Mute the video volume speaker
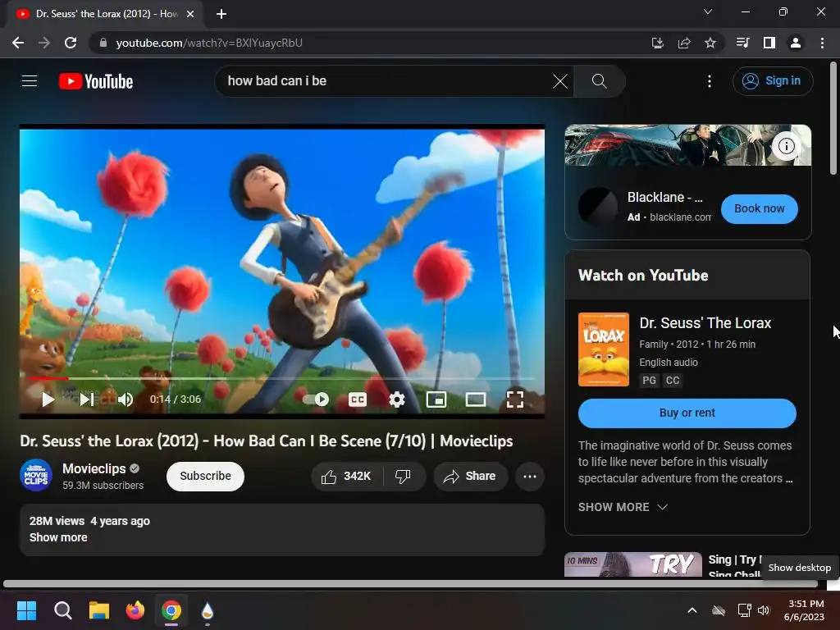 pyautogui.click(x=126, y=399)
